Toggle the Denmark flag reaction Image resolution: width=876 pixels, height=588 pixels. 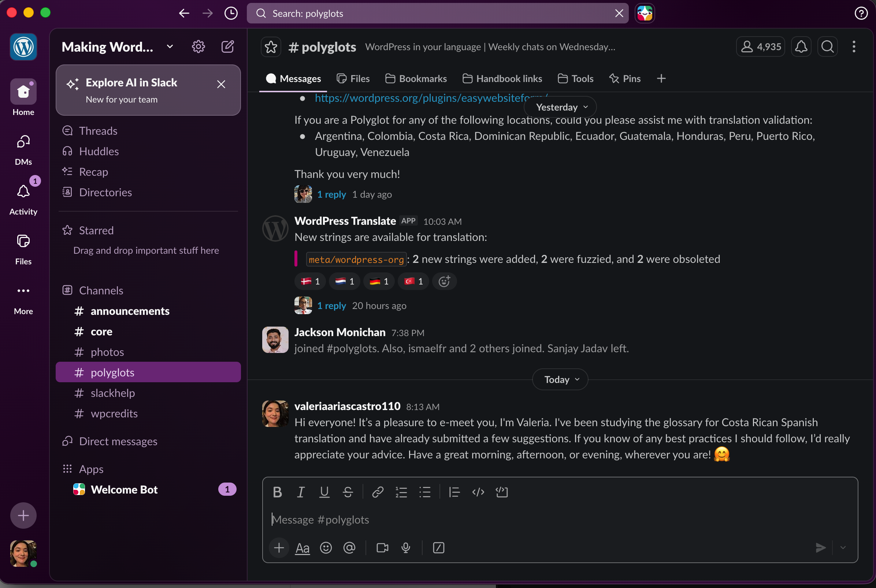[x=310, y=281]
